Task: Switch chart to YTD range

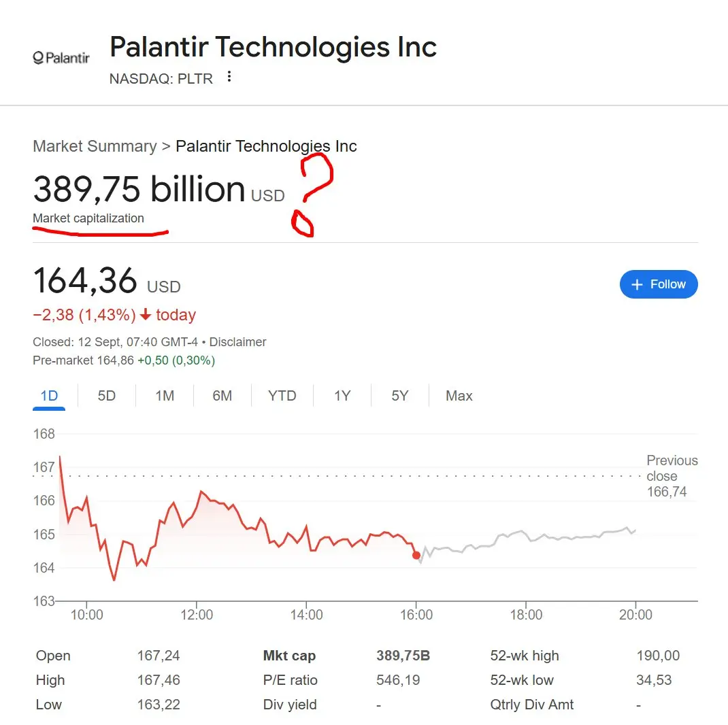Action: [282, 396]
